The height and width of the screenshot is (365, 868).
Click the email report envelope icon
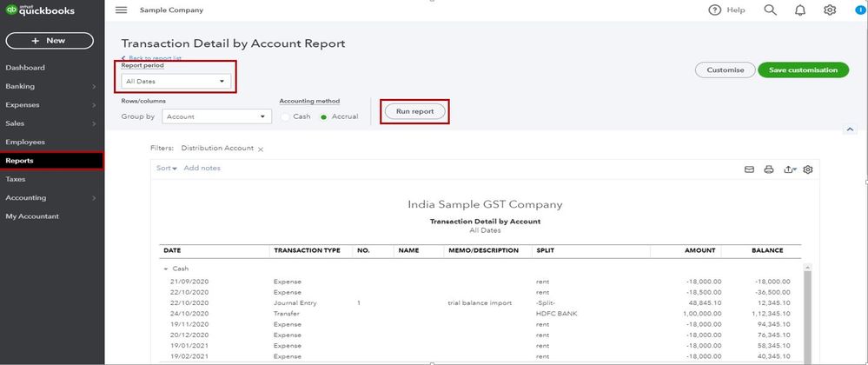749,169
